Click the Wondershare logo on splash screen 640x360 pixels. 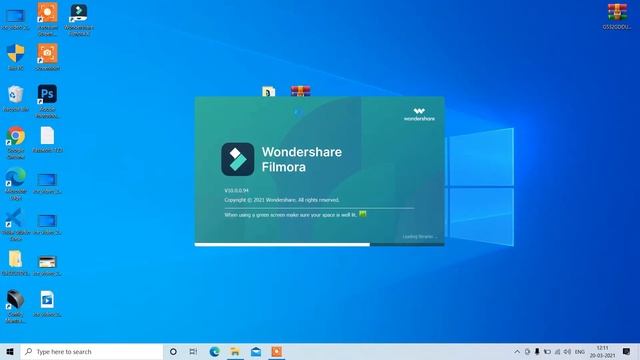click(x=419, y=115)
